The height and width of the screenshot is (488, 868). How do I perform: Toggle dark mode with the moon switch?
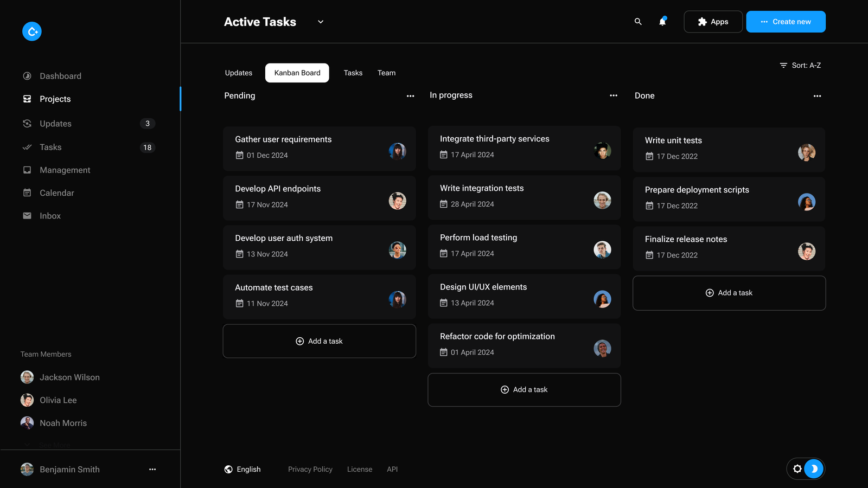pyautogui.click(x=814, y=468)
